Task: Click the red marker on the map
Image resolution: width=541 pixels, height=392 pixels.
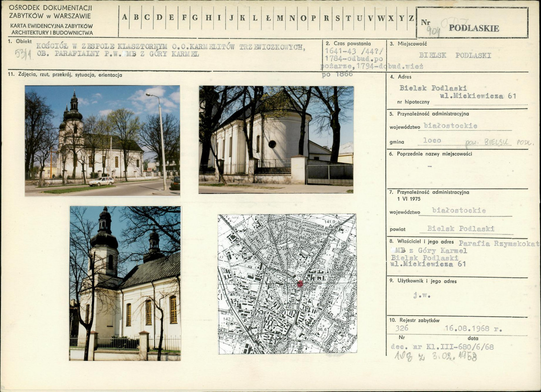Action: tap(300, 284)
